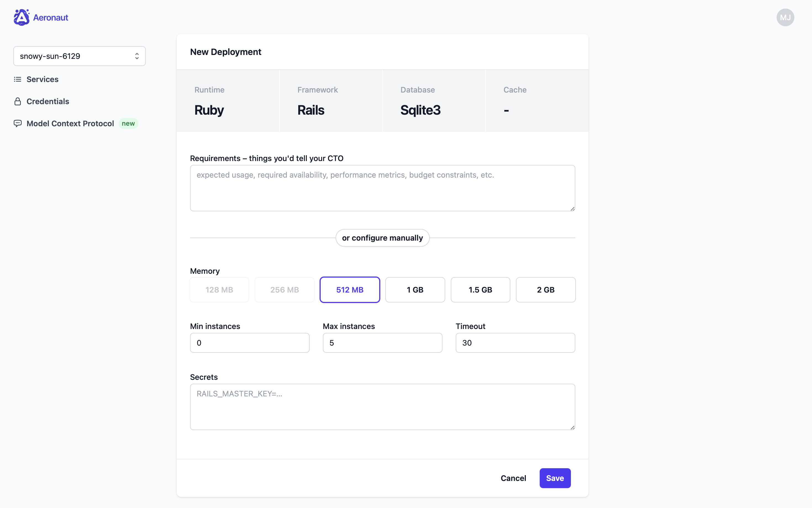
Task: Click the Max instances field
Action: pos(383,343)
